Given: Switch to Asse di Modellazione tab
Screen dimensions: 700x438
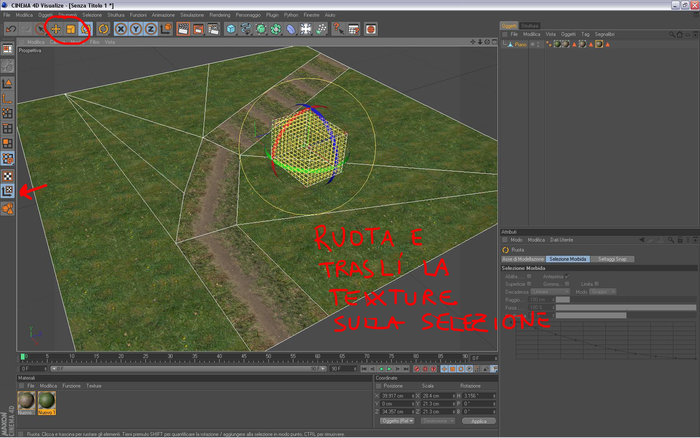Looking at the screenshot, I should [523, 259].
